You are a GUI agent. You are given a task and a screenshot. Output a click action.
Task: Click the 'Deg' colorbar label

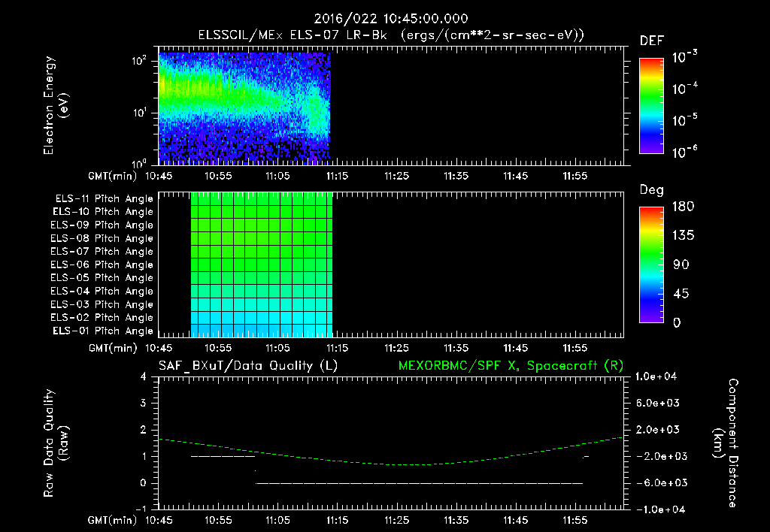click(652, 190)
